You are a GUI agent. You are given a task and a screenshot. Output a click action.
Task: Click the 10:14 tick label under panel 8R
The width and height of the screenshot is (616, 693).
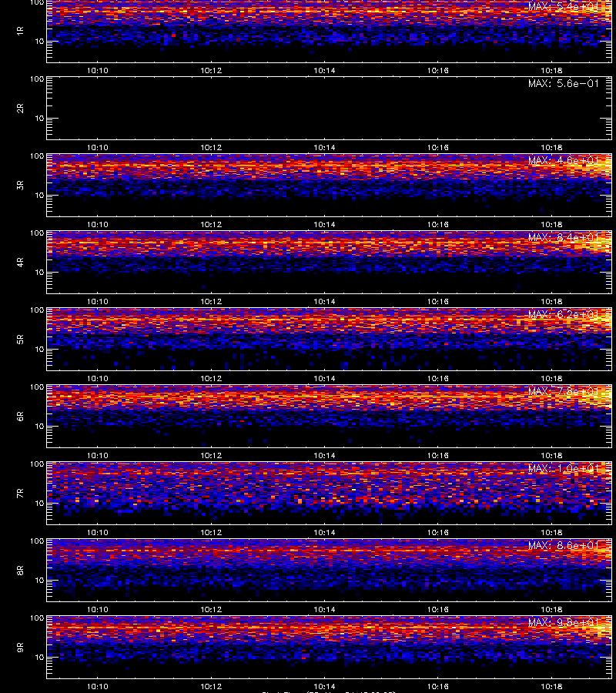(x=324, y=609)
